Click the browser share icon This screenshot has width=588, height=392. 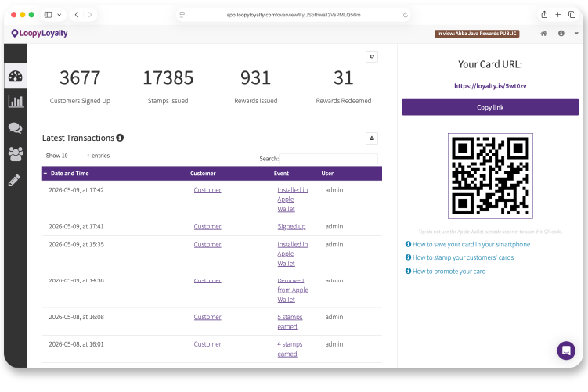(544, 15)
